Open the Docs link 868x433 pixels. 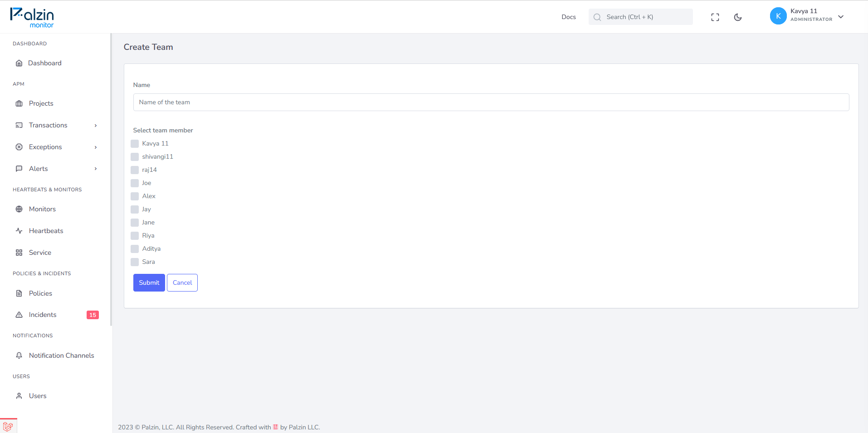point(569,17)
